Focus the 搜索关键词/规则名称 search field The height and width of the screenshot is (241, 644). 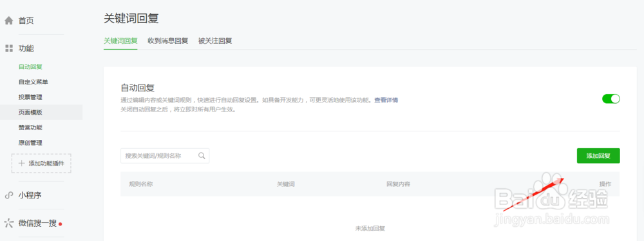coord(165,156)
